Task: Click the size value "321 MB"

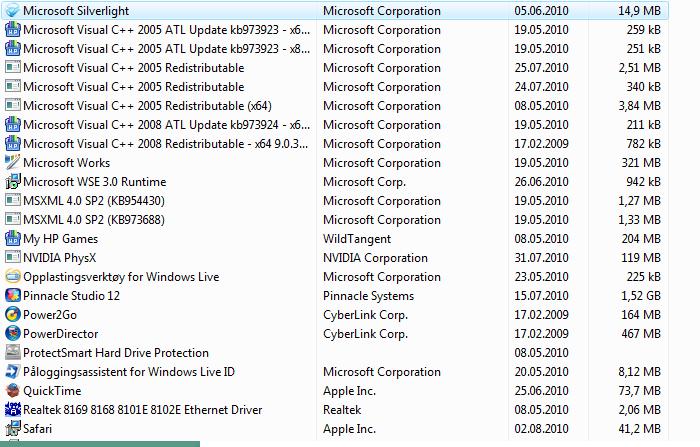Action: [x=641, y=163]
